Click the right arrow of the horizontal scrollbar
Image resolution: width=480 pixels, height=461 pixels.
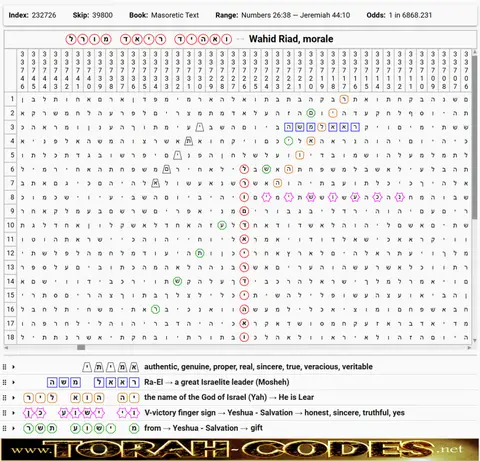[x=469, y=347]
